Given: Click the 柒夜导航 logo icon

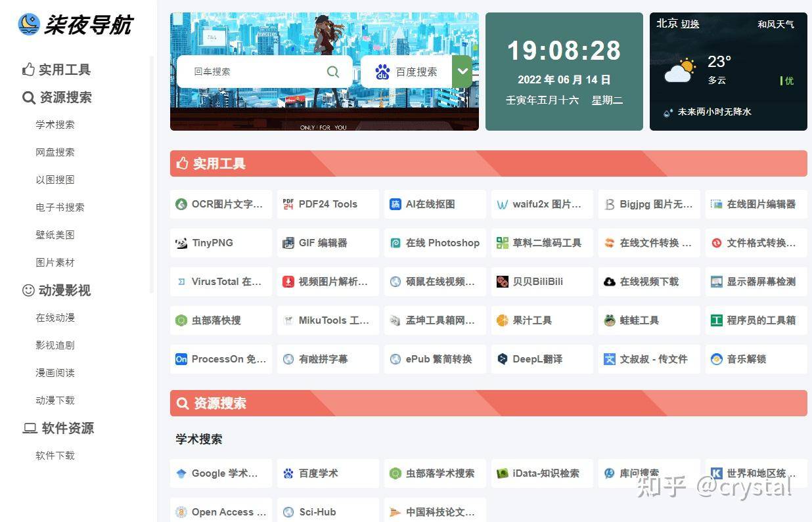Looking at the screenshot, I should (29, 24).
